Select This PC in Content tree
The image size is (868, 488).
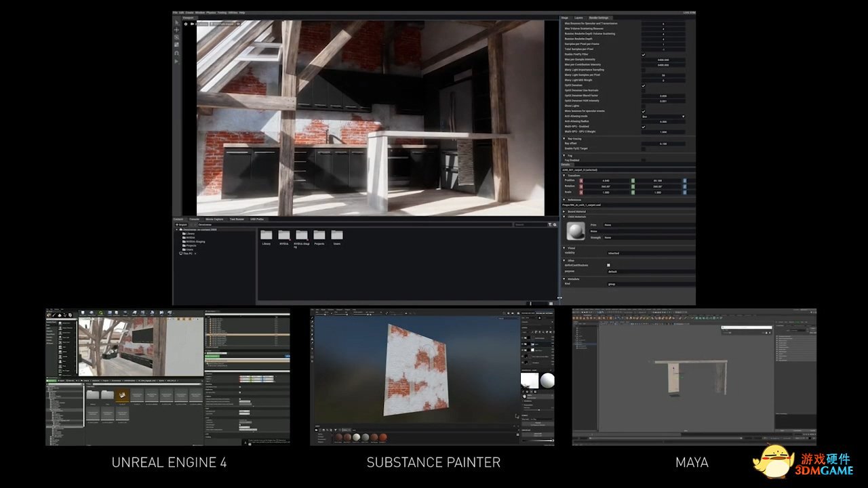(x=188, y=253)
